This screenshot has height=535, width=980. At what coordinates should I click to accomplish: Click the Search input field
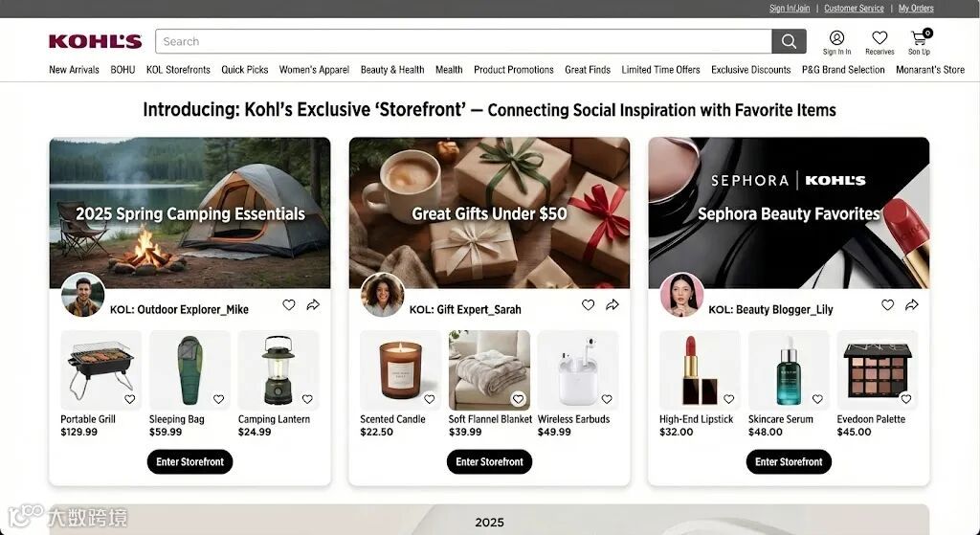click(464, 41)
